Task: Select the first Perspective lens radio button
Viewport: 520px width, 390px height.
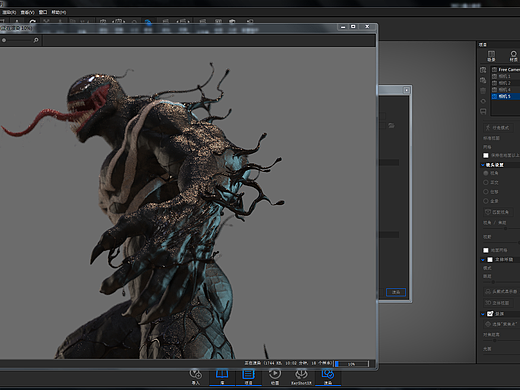Action: tap(486, 173)
